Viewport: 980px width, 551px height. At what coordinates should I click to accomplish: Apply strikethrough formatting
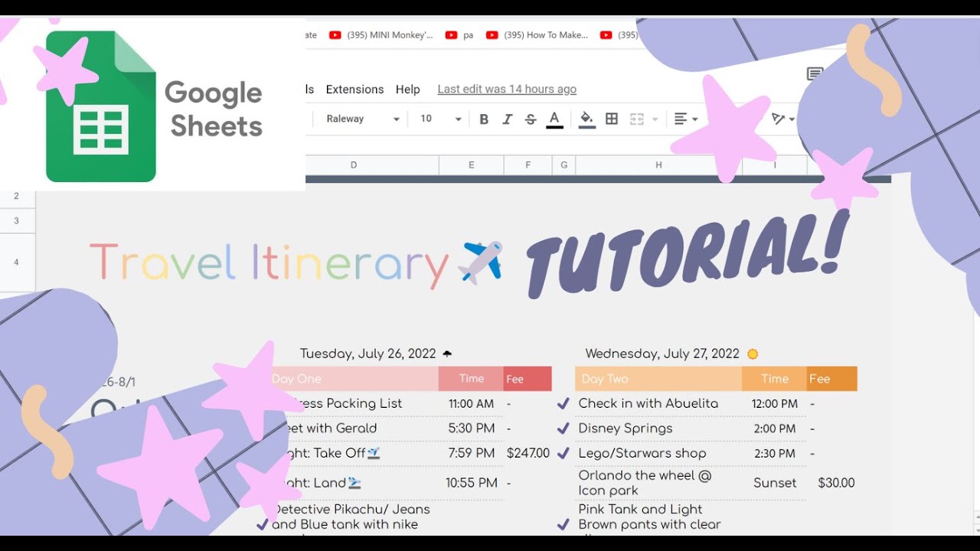(531, 119)
